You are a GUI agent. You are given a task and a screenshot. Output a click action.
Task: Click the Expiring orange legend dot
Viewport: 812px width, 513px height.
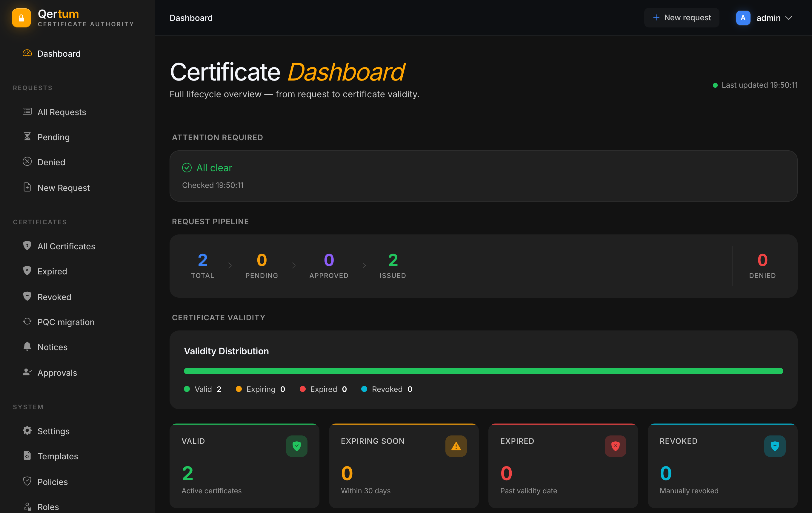[239, 389]
